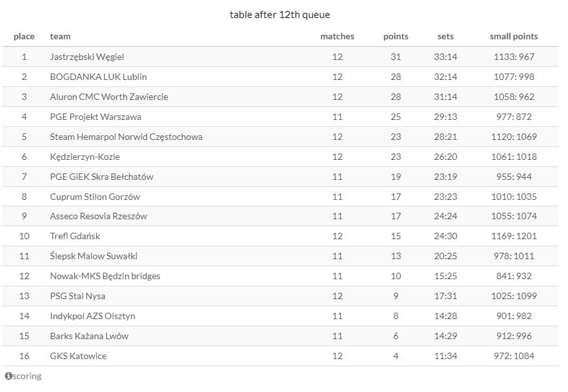
Task: Click the "table after 12th queue" title
Action: tap(279, 15)
